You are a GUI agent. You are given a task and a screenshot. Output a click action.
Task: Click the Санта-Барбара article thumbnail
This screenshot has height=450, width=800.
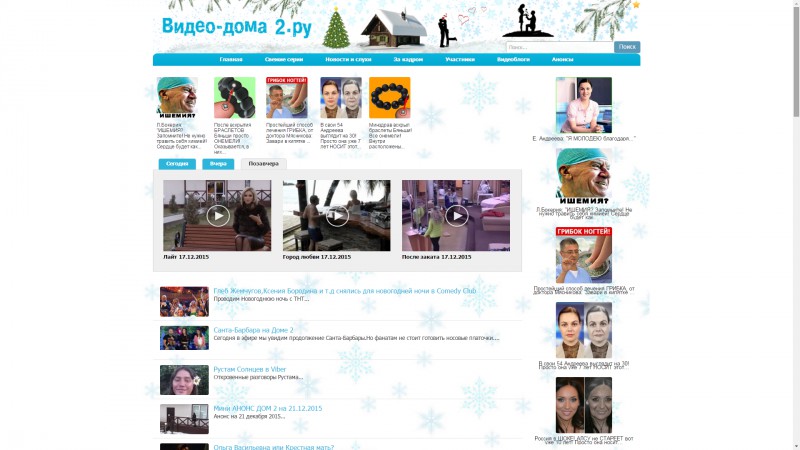pos(184,338)
